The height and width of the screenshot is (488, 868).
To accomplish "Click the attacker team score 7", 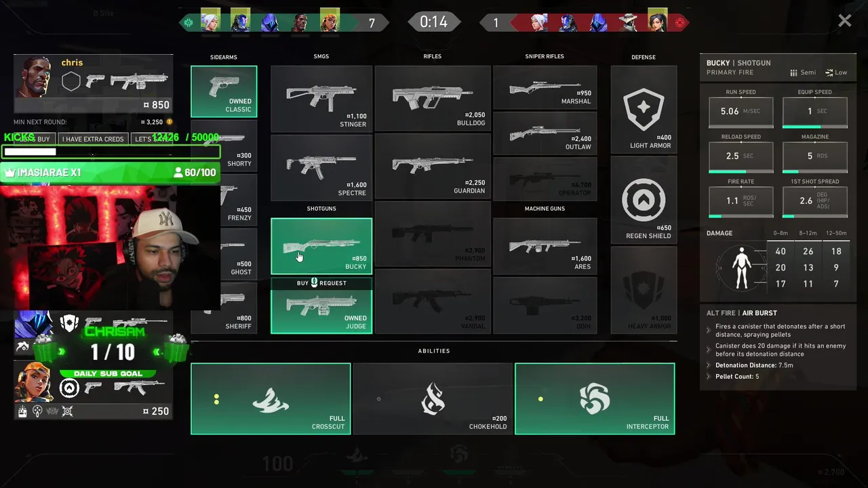I will pyautogui.click(x=372, y=23).
